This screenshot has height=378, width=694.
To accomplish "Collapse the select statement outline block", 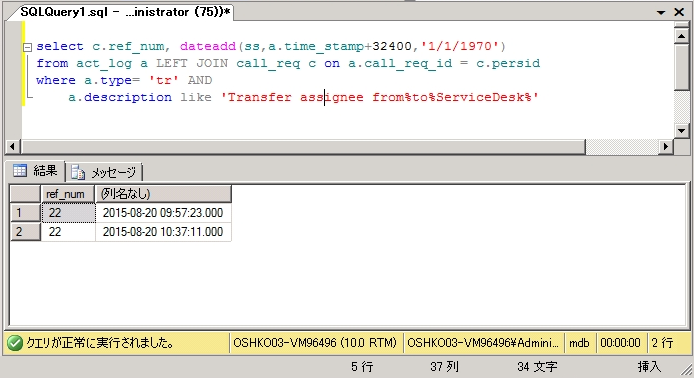I will pyautogui.click(x=27, y=47).
